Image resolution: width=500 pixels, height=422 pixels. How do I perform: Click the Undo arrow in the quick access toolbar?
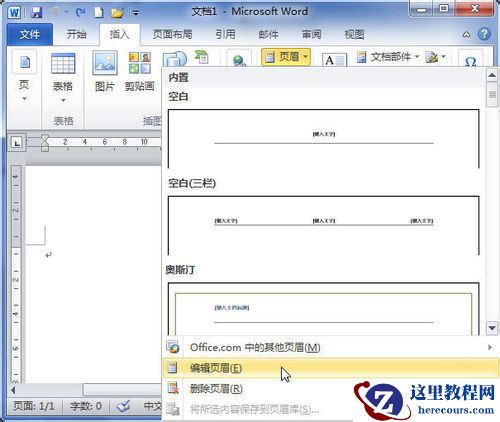[55, 12]
